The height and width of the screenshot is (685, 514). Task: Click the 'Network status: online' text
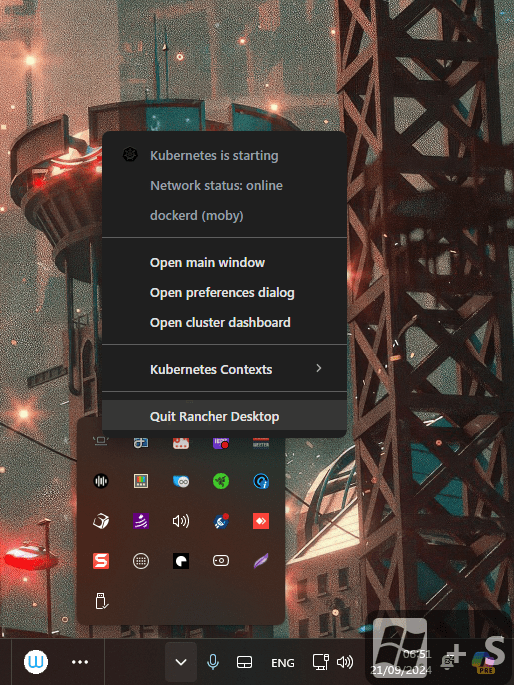[x=216, y=186]
